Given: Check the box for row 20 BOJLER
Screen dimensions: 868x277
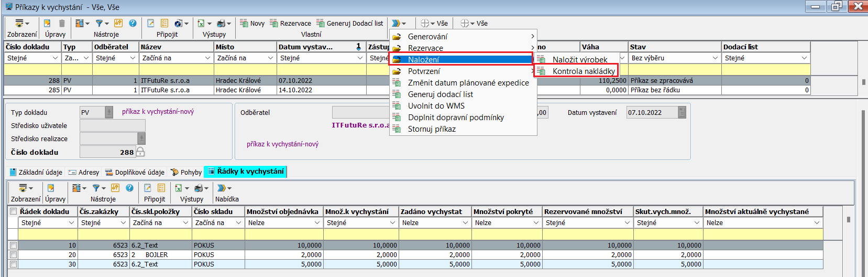Looking at the screenshot, I should click(14, 255).
